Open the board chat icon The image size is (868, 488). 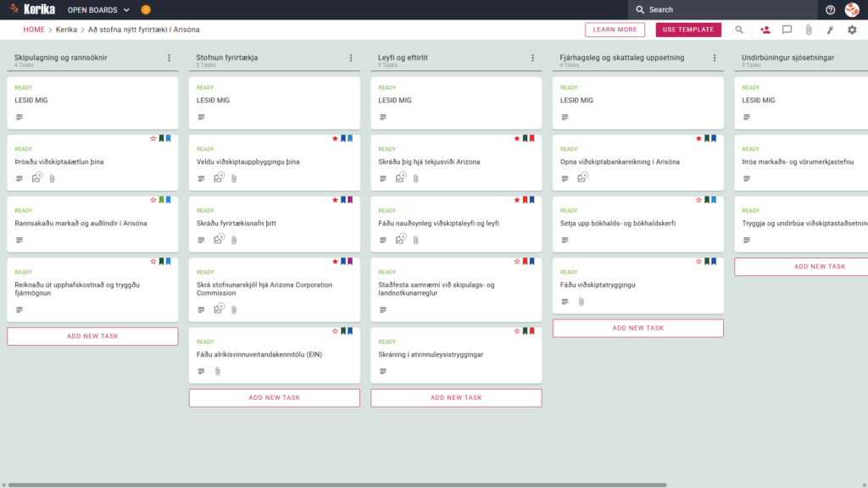click(x=787, y=30)
